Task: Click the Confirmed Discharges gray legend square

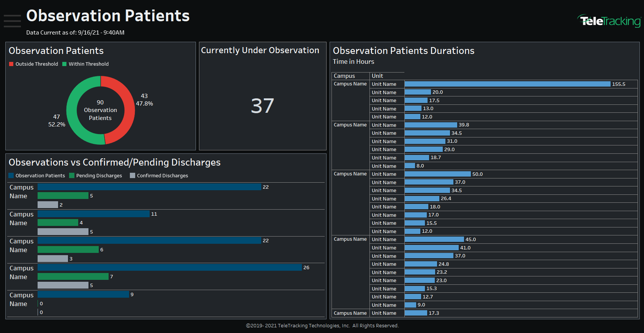Action: tap(133, 175)
